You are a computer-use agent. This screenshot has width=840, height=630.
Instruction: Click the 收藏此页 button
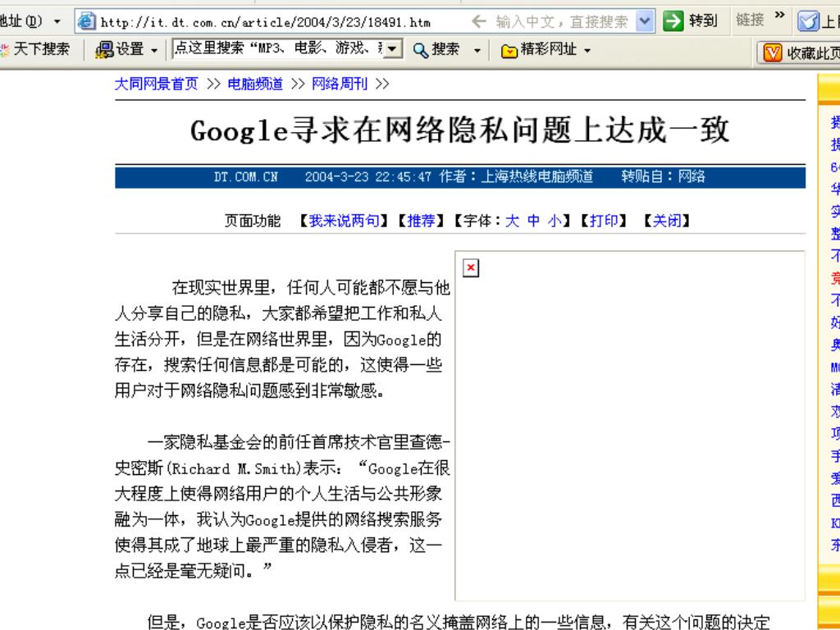pos(799,52)
